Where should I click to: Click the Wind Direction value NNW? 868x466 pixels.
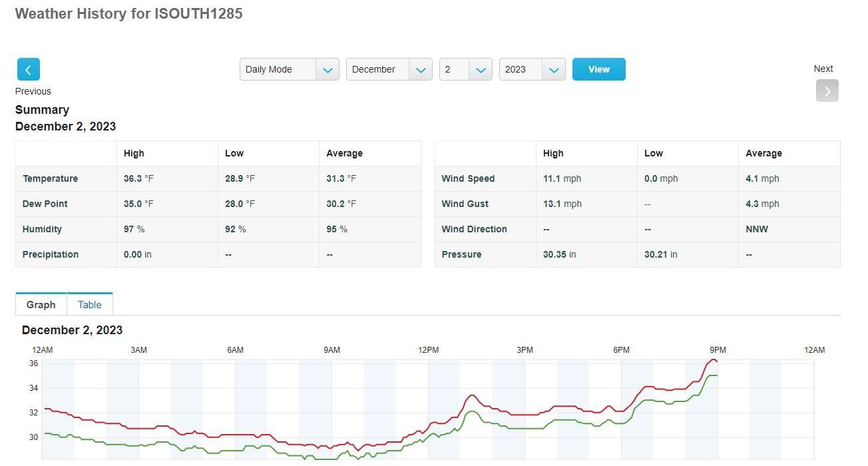757,229
